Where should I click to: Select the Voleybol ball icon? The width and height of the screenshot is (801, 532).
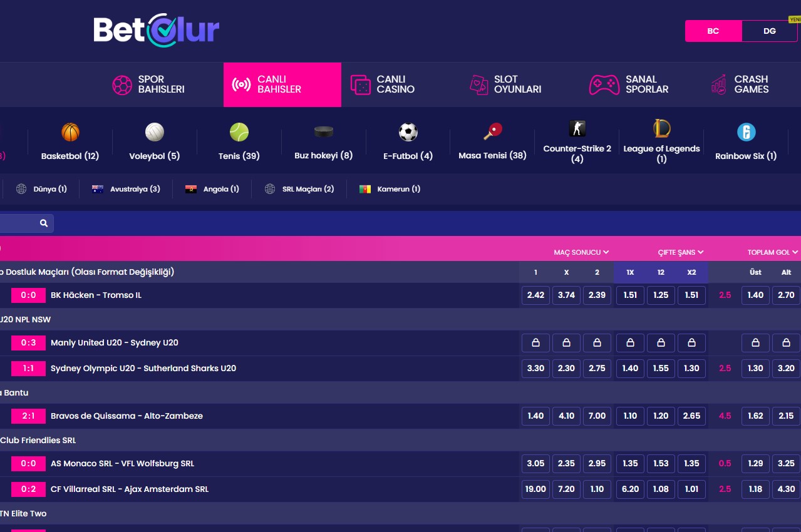155,132
